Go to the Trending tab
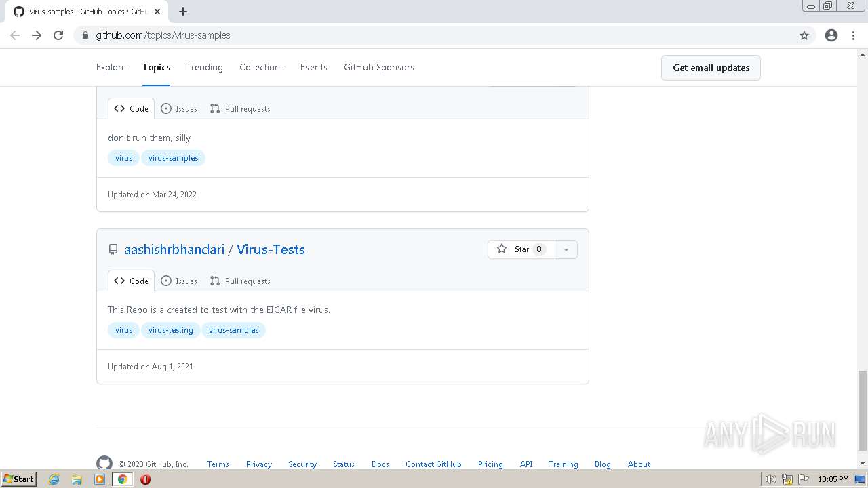 pyautogui.click(x=205, y=67)
